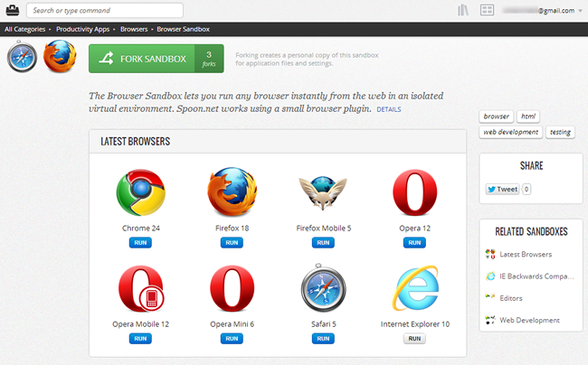Select the Browser Sandbox breadcrumb
588x365 pixels.
pyautogui.click(x=183, y=29)
